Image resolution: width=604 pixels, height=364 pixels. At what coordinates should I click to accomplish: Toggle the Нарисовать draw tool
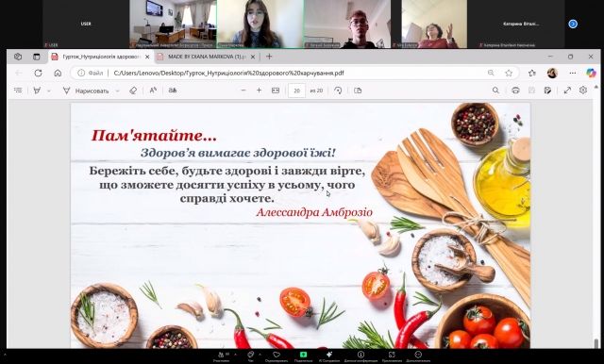(x=86, y=91)
